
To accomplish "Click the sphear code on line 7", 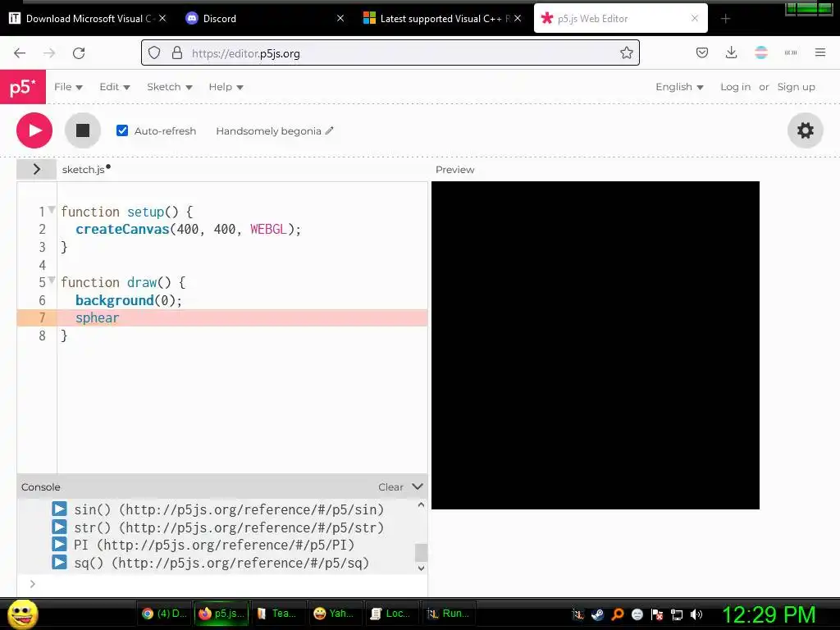I will [97, 317].
